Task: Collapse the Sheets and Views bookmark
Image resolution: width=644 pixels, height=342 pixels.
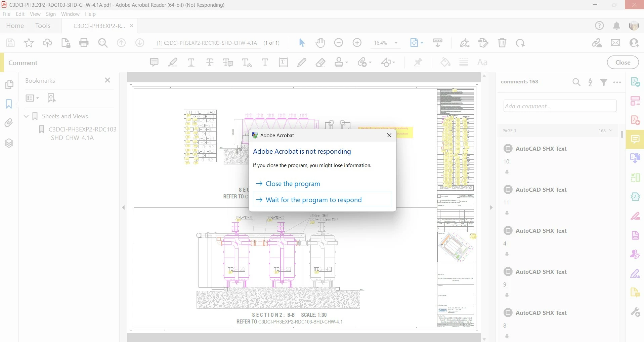Action: [26, 116]
